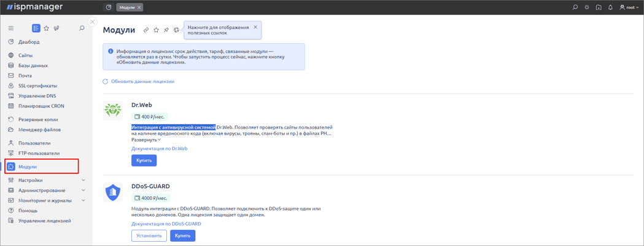The height and width of the screenshot is (246, 644).
Task: Dismiss the useful links tooltip
Action: click(x=255, y=26)
